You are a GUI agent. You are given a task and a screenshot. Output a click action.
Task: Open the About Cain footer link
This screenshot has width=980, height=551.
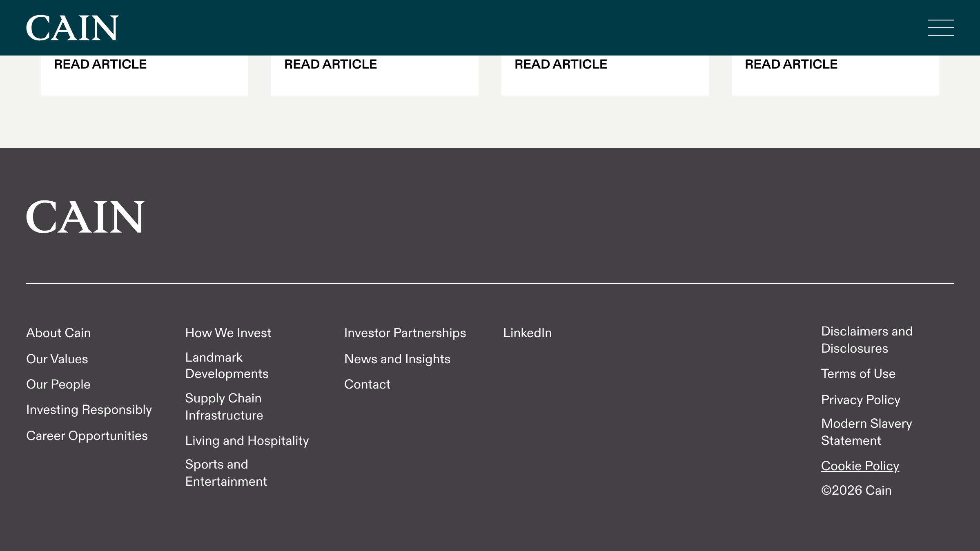point(58,333)
